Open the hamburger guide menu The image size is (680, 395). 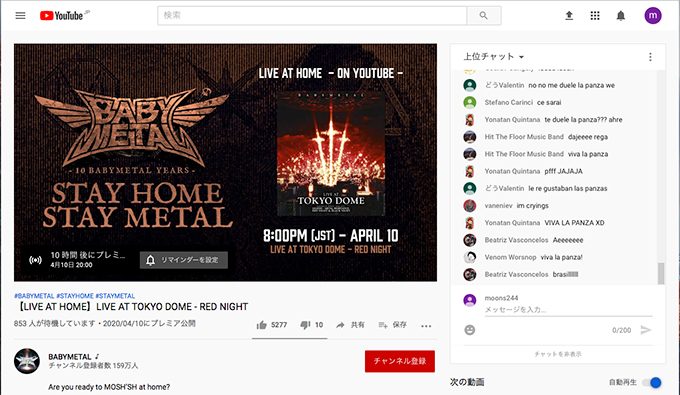click(x=20, y=16)
